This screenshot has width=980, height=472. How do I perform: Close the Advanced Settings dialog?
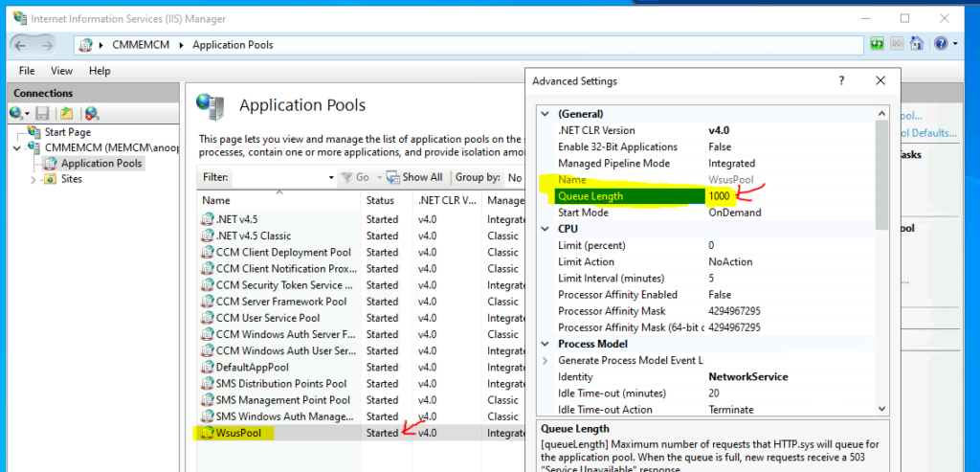click(880, 80)
